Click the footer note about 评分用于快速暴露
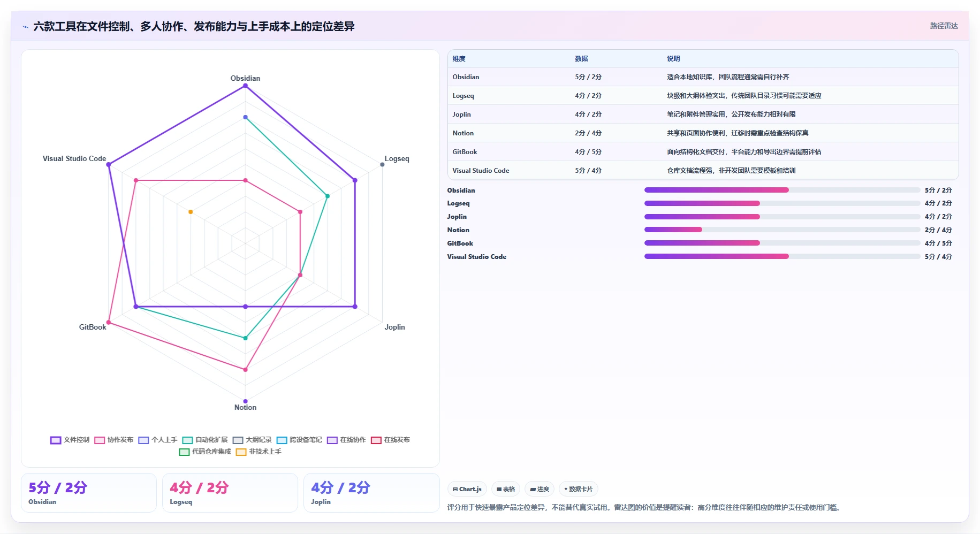Screen dimensions: 980x534 coord(644,507)
